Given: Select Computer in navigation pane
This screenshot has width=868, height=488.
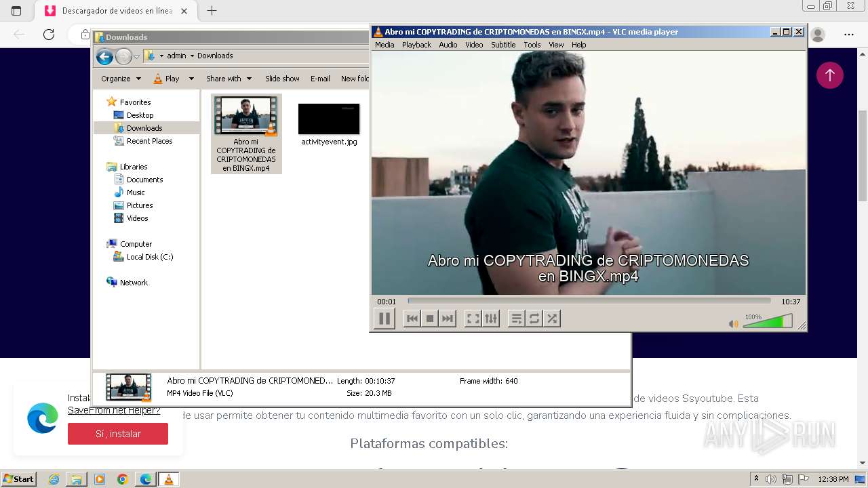Looking at the screenshot, I should click(136, 244).
